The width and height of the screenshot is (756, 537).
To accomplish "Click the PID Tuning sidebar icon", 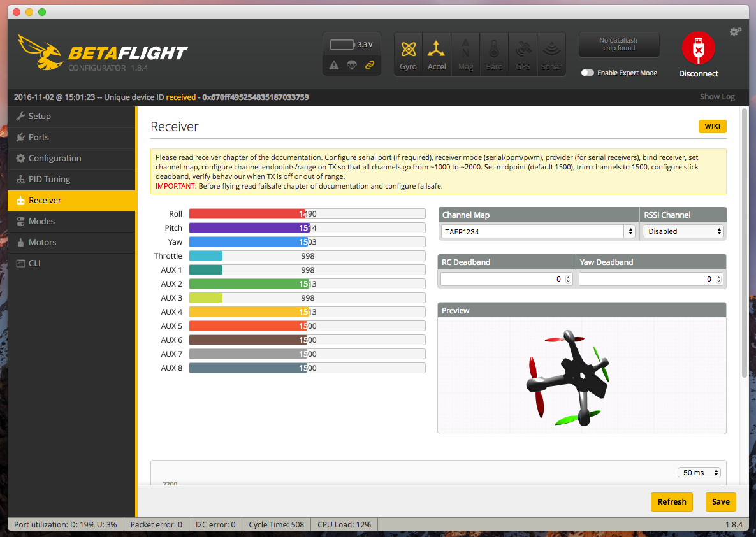I will [20, 179].
